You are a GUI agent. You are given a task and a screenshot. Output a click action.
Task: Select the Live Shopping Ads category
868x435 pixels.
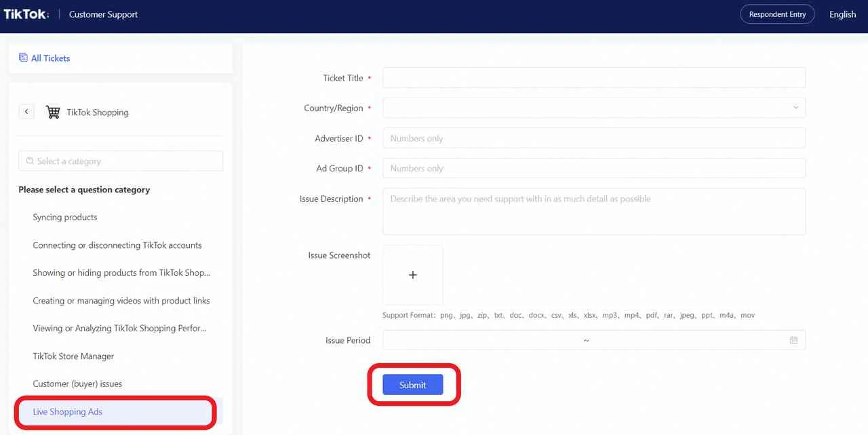click(x=68, y=412)
